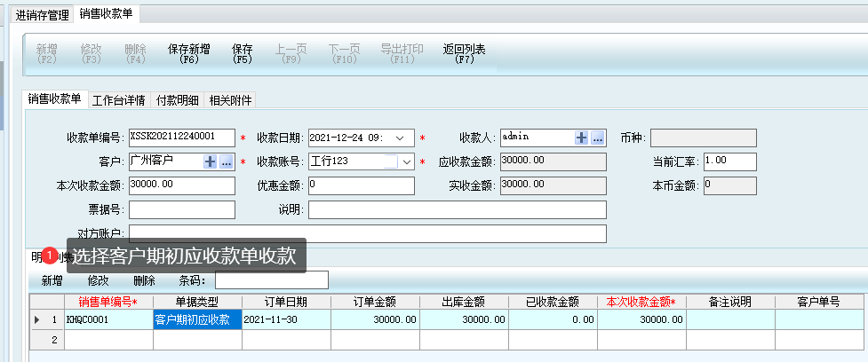Click 删除 button above detail grid

[x=144, y=280]
